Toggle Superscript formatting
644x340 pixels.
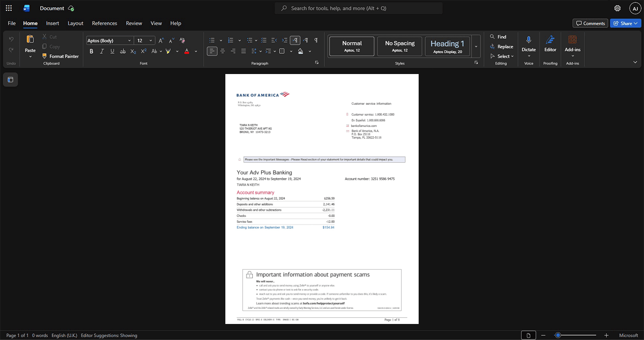click(x=143, y=51)
